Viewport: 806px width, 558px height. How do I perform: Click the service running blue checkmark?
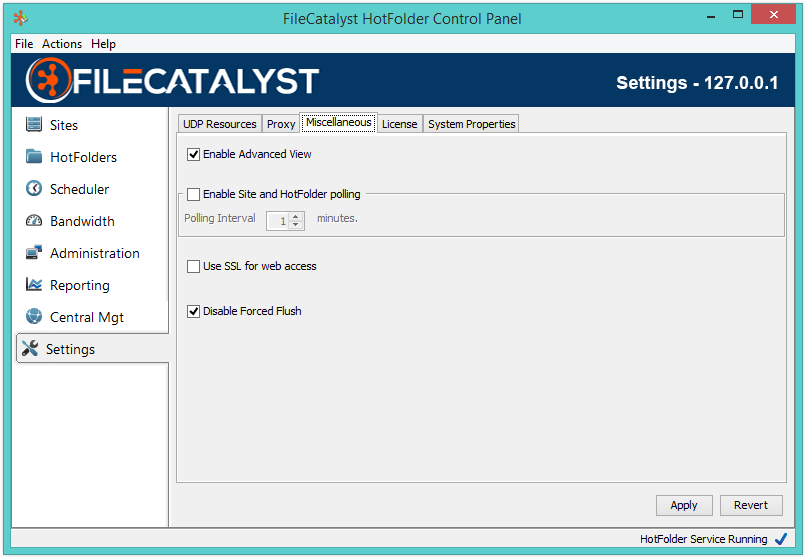point(781,539)
